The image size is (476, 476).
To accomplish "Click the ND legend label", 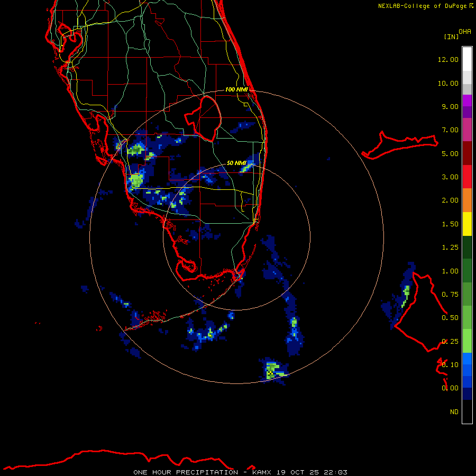I will [454, 412].
